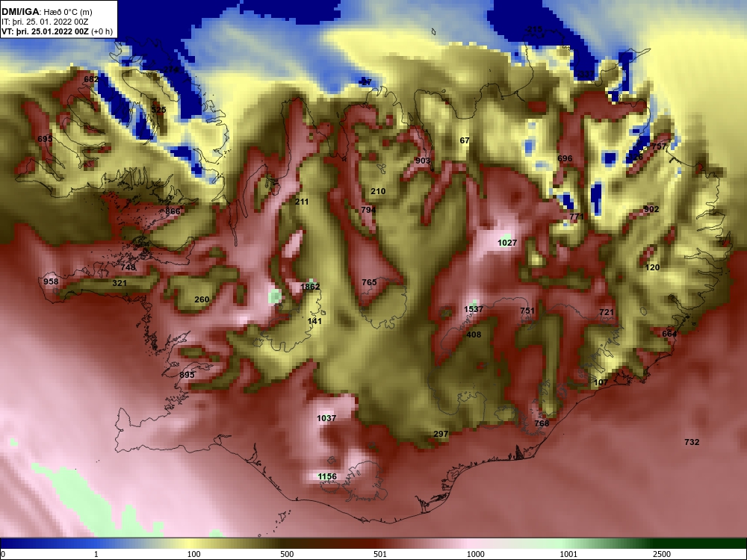Click the 732 value over the sea
This screenshot has height=560, width=747.
(692, 442)
